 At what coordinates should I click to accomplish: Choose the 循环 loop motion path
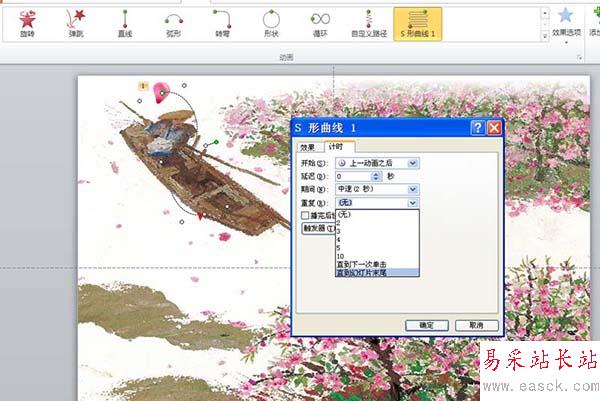(x=320, y=24)
